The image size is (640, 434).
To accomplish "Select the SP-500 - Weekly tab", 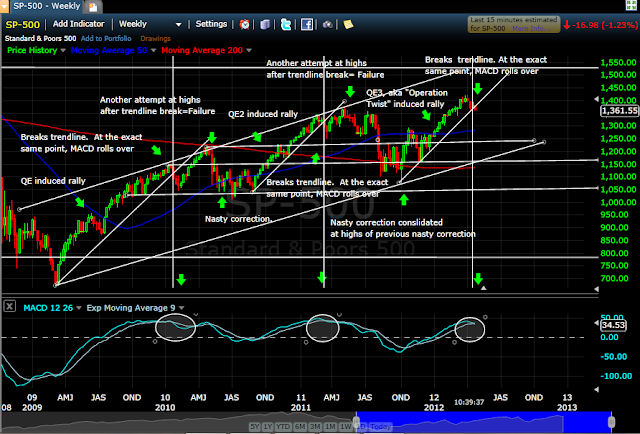I will (x=47, y=6).
